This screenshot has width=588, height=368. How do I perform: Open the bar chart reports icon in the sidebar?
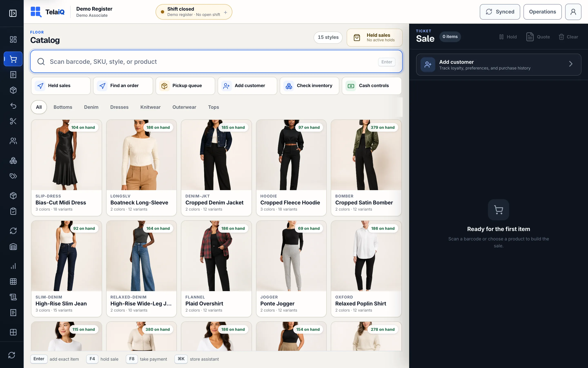13,266
